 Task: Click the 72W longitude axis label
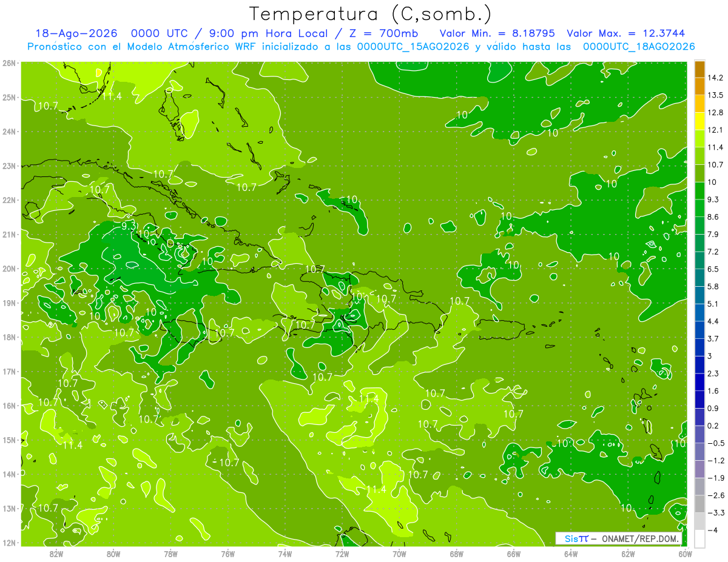342,554
